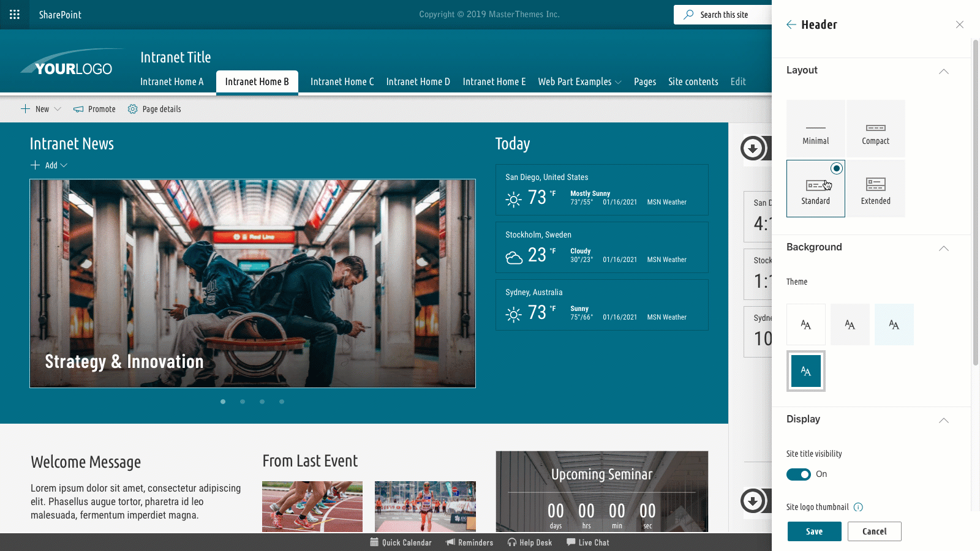
Task: Open Site contents from the navigation
Action: click(693, 81)
